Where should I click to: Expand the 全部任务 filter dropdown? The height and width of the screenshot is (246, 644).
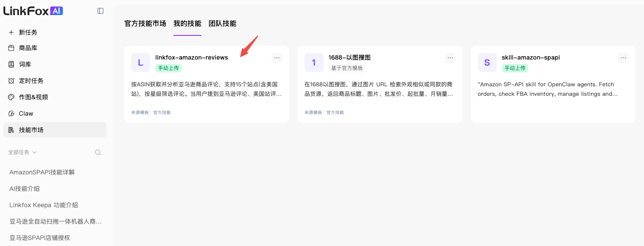point(22,152)
